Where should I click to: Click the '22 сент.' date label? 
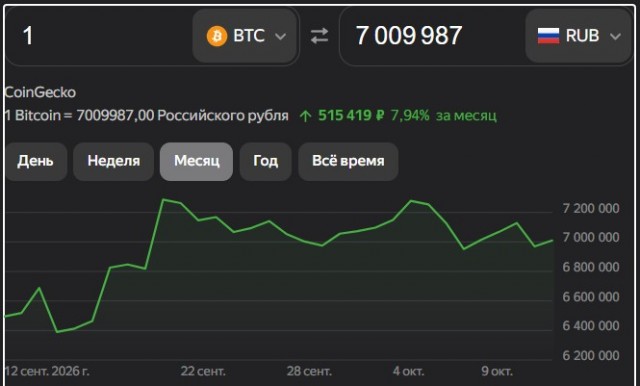click(203, 372)
